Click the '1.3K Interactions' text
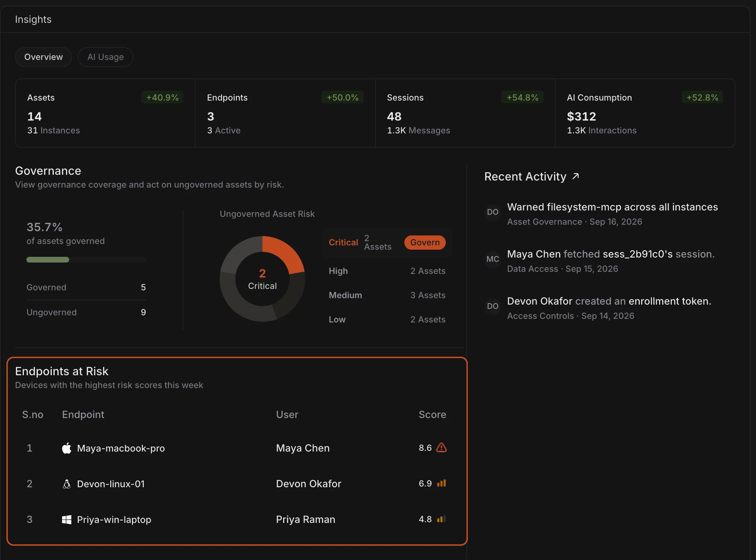This screenshot has width=756, height=560. (602, 131)
